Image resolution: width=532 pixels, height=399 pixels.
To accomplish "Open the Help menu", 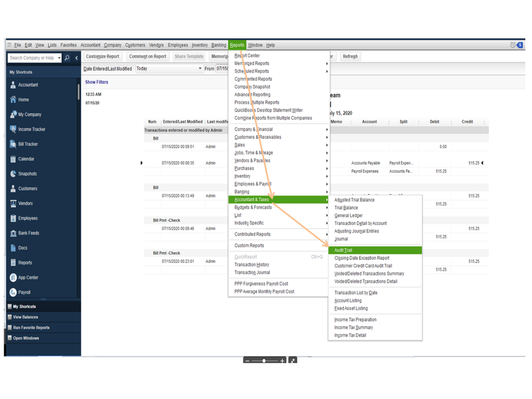I will tap(271, 45).
